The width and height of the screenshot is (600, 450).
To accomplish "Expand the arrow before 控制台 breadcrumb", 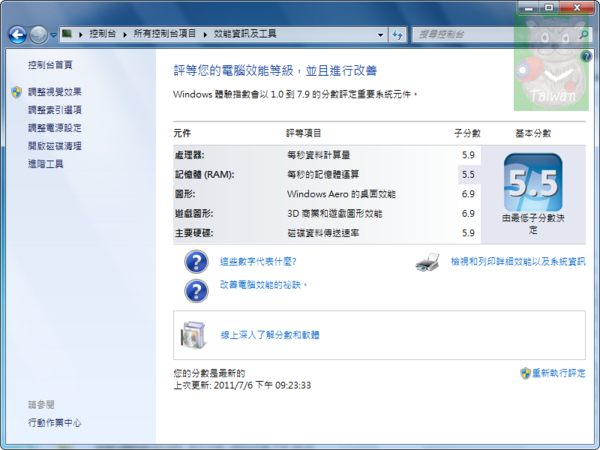I will (81, 34).
